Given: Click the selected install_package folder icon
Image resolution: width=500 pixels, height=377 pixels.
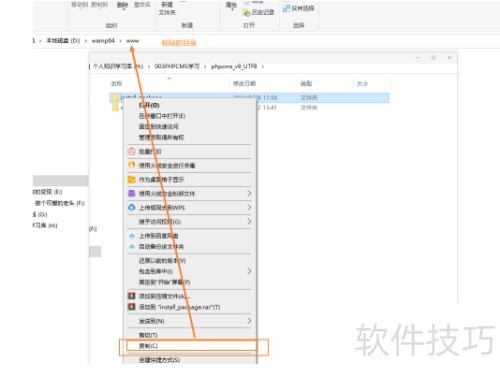Looking at the screenshot, I should [115, 97].
